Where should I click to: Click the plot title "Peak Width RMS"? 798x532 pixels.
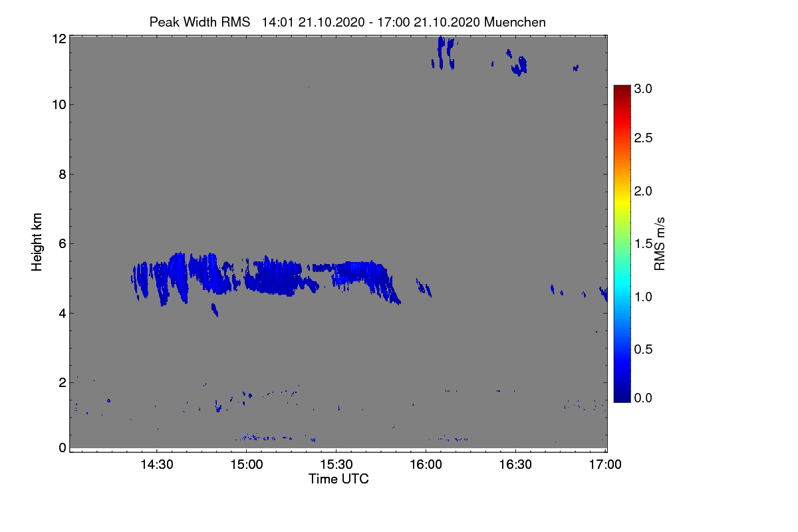[199, 22]
